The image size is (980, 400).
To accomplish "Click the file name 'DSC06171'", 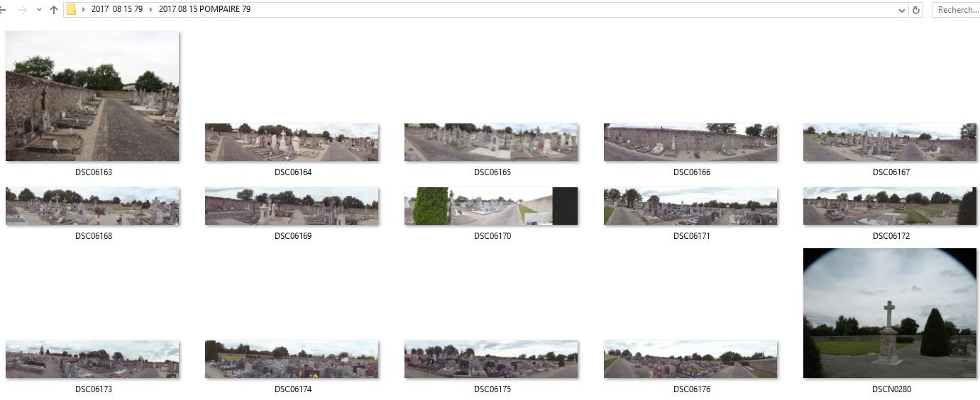I will [x=692, y=236].
